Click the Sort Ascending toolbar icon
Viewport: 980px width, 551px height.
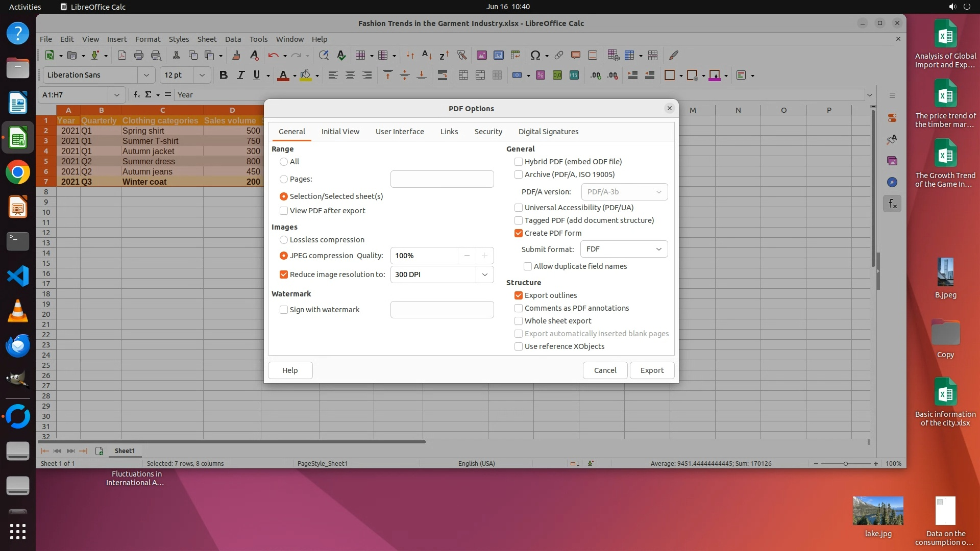click(x=427, y=55)
